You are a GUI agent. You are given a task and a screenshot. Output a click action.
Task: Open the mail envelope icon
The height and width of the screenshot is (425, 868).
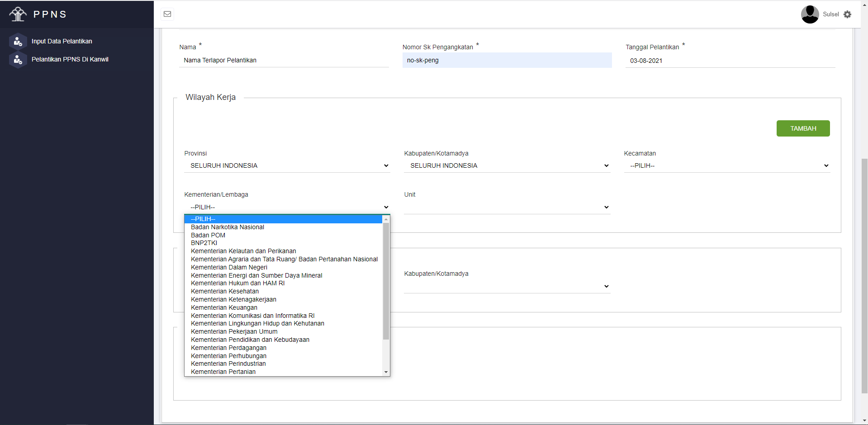167,14
